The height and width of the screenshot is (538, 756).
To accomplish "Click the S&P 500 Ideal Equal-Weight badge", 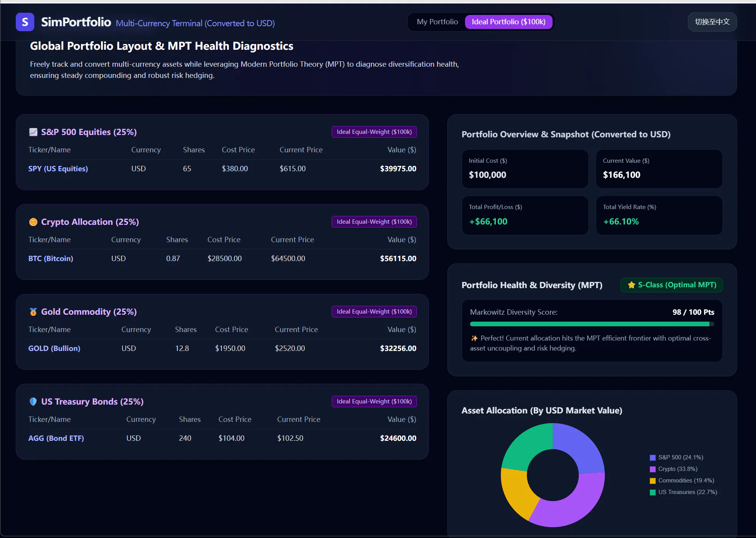I will tap(374, 132).
